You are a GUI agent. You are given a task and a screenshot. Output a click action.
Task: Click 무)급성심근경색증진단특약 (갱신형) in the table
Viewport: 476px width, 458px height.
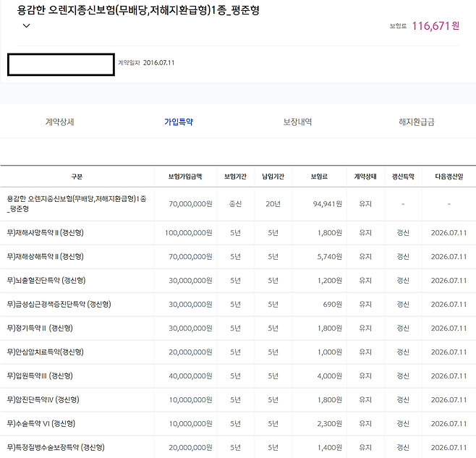tap(59, 305)
